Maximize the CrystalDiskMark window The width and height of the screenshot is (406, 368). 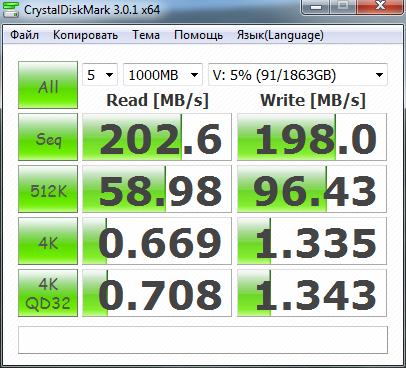click(x=343, y=7)
